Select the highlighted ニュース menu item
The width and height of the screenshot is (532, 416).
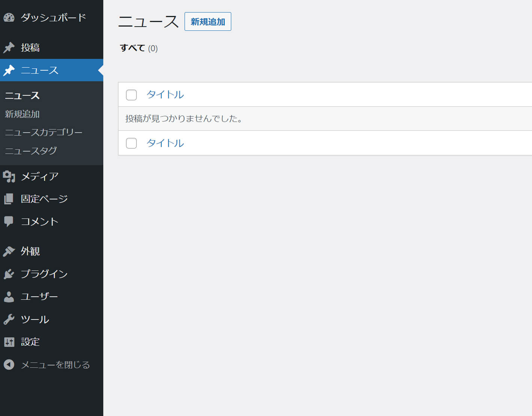point(52,70)
